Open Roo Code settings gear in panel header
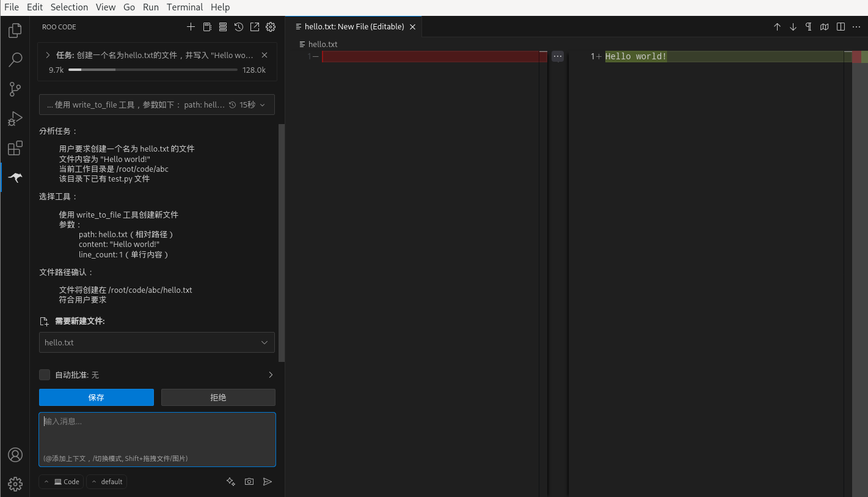 click(x=271, y=27)
